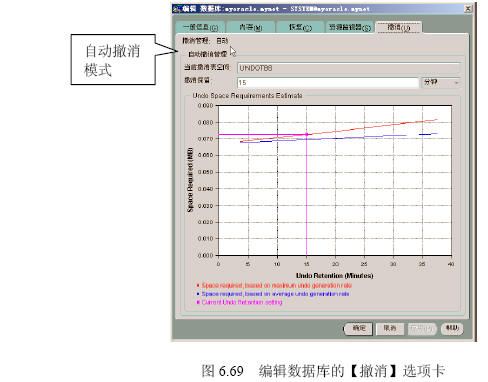
Task: Click the UNDOTBS tablespace field
Action: pos(348,68)
